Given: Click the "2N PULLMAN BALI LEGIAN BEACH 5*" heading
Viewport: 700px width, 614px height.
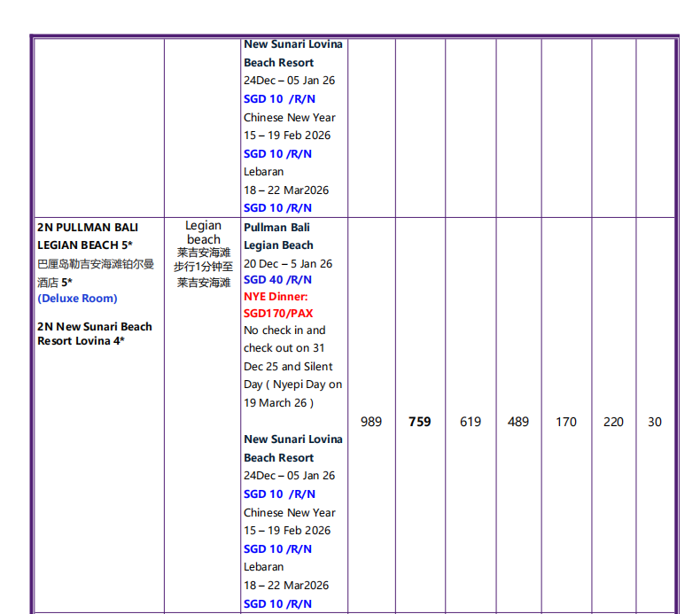Looking at the screenshot, I should (87, 236).
